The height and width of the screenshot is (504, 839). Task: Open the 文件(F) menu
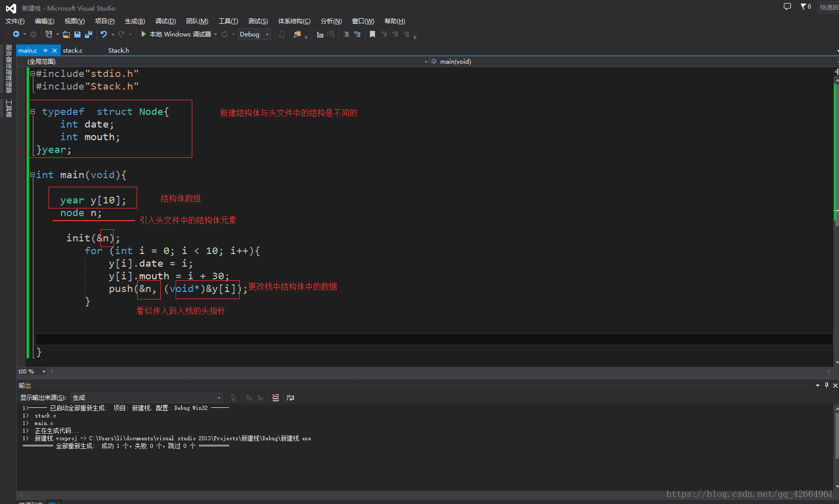coord(15,21)
